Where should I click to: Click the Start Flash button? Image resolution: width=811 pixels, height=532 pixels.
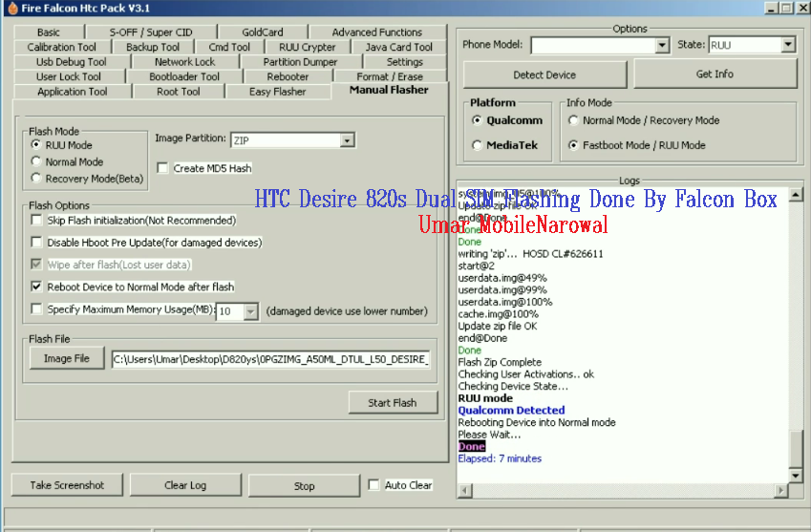(393, 403)
